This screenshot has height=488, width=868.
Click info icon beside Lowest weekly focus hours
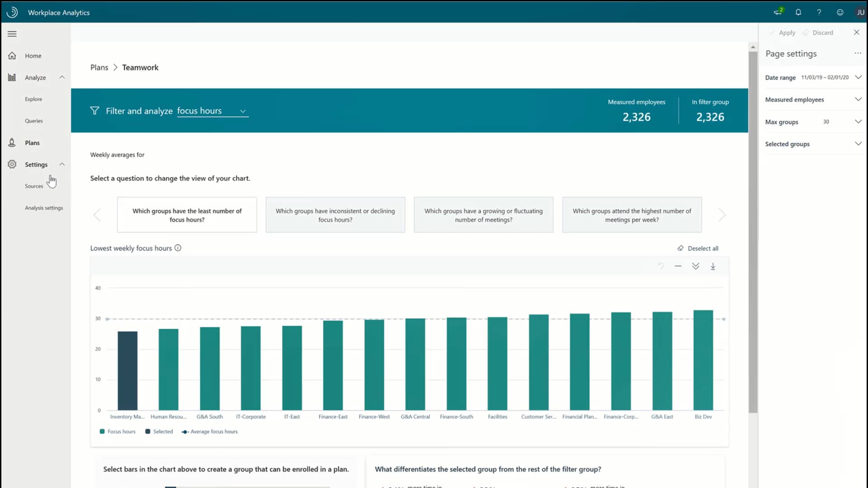click(x=178, y=248)
